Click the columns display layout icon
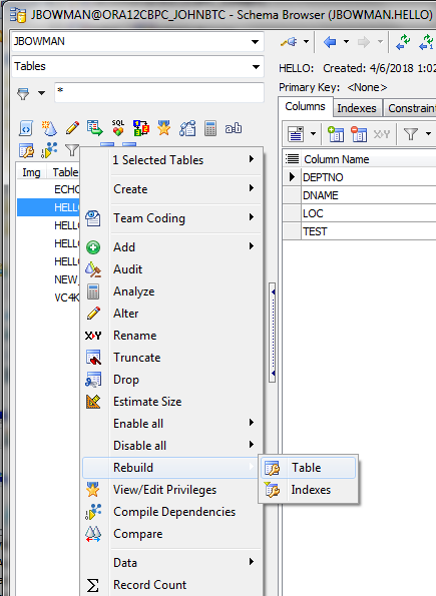Viewport: 436px width, 596px height. pyautogui.click(x=295, y=134)
